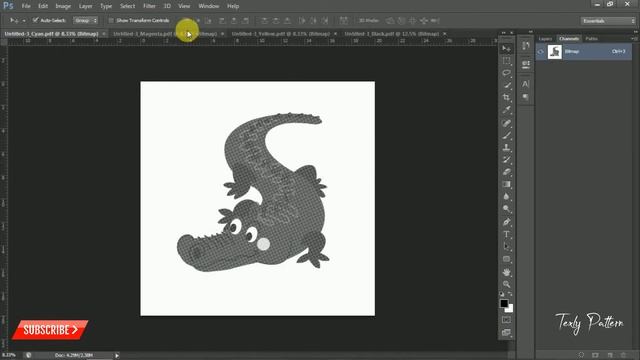Select the Rectangle shape tool
Screen dimensions: 640x360
pyautogui.click(x=506, y=259)
